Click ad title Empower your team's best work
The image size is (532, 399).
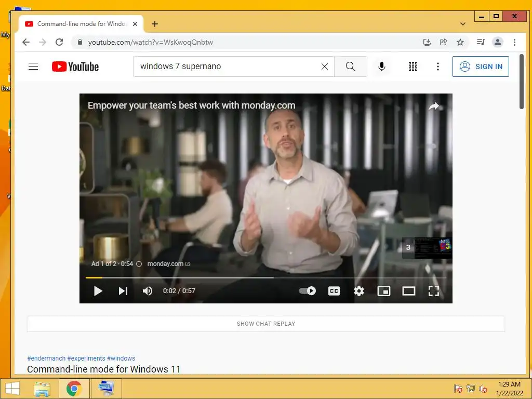(x=191, y=105)
